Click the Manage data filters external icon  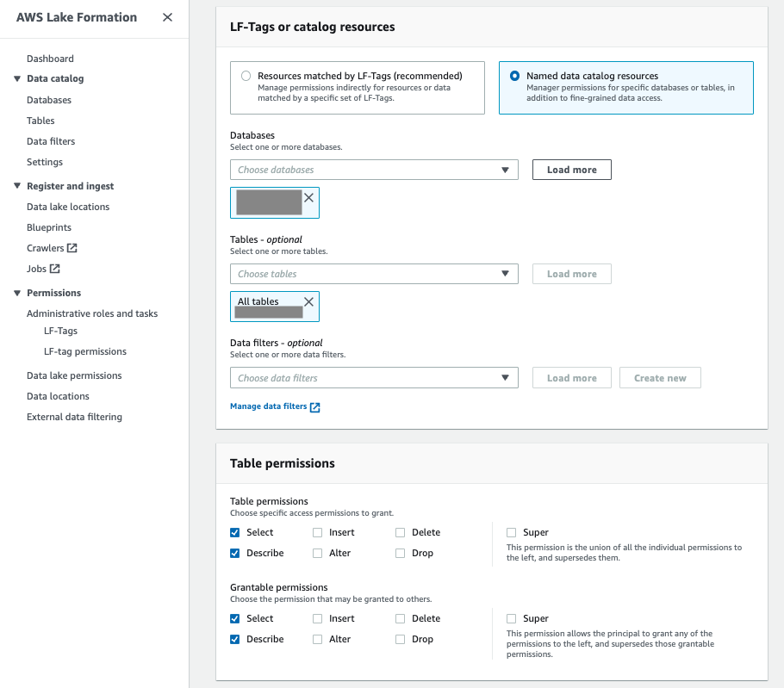pos(315,407)
